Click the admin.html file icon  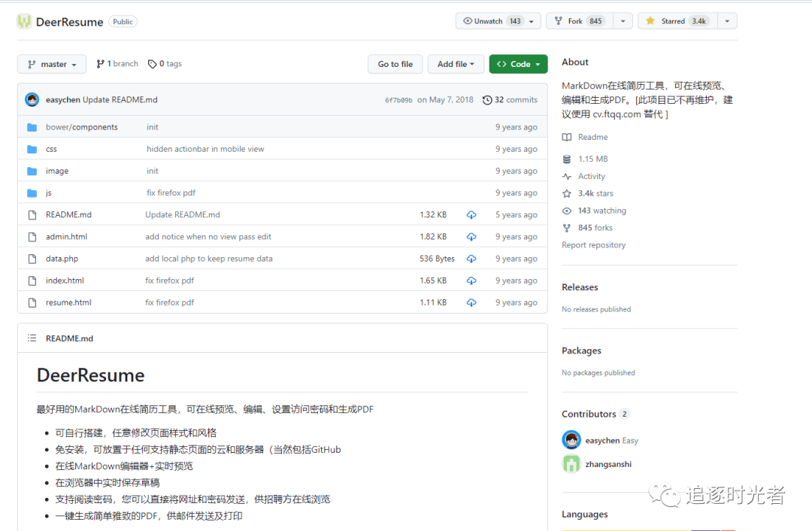pyautogui.click(x=32, y=237)
